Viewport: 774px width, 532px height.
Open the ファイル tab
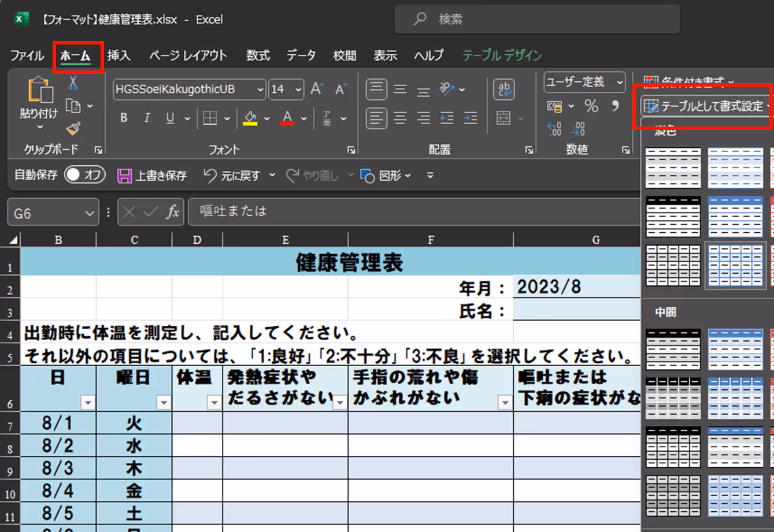click(27, 55)
